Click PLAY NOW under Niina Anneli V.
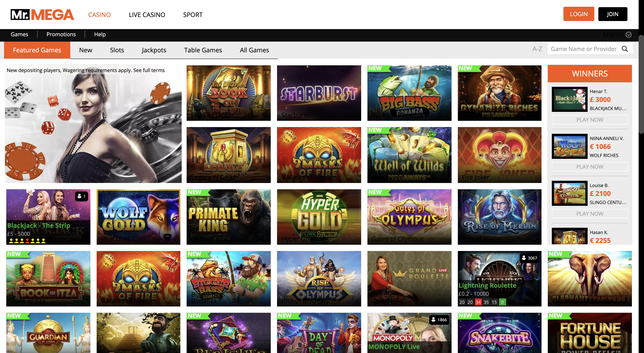 coord(589,167)
